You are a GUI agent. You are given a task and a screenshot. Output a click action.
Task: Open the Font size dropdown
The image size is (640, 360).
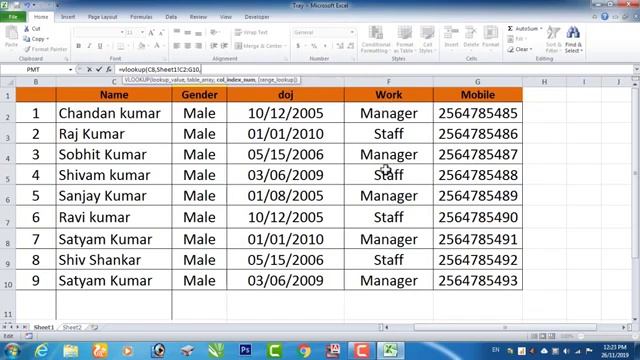pos(142,32)
